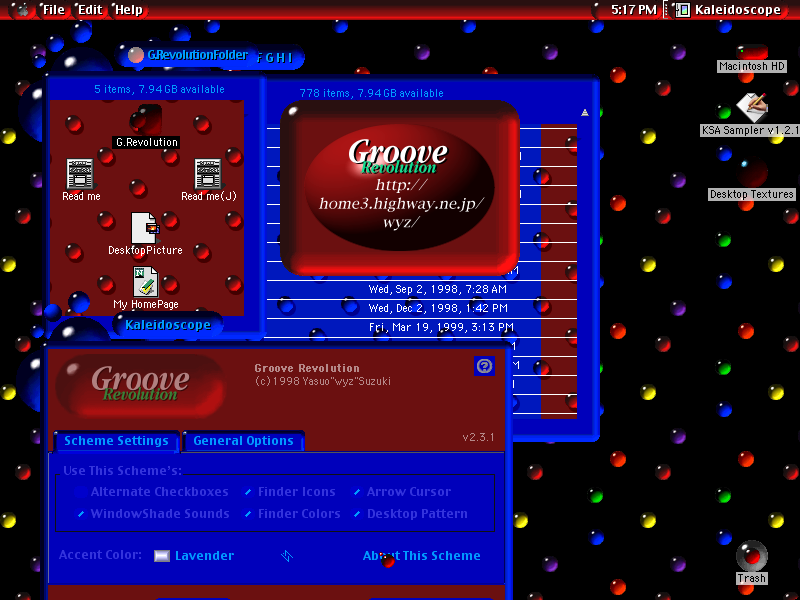The image size is (800, 600).
Task: Select the row dated Wed, Sep 2, 1998, 7:28 AM
Action: 421,289
